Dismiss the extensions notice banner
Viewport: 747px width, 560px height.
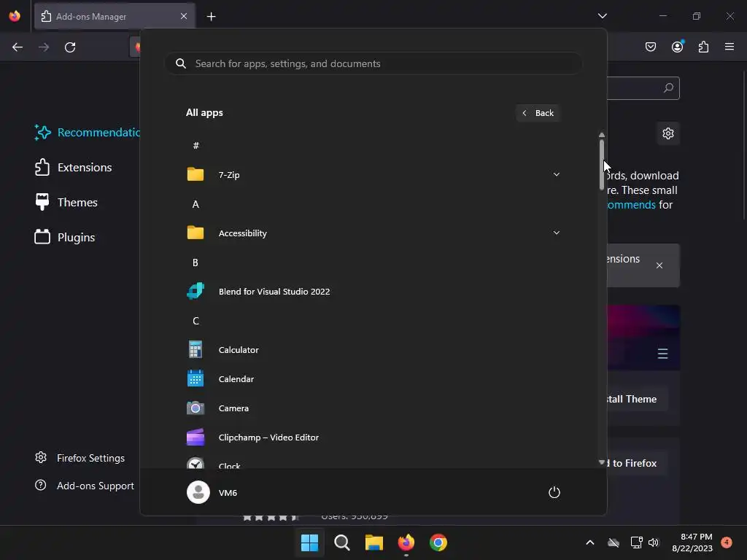(x=659, y=265)
